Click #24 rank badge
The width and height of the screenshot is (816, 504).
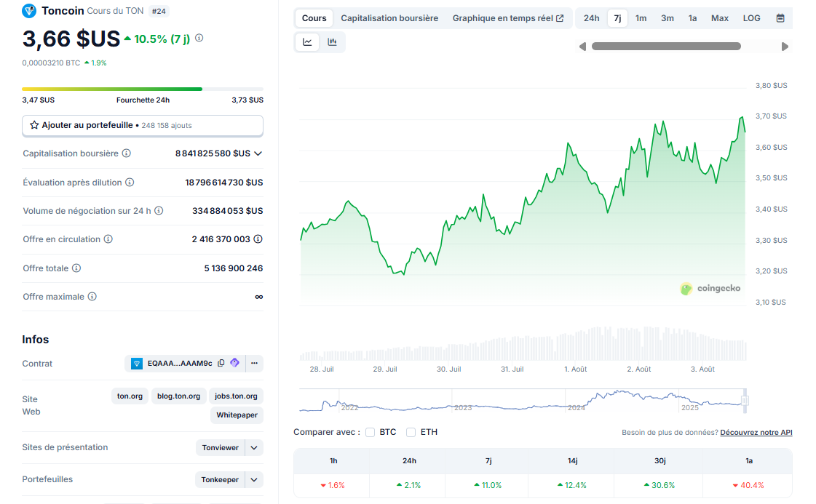159,11
